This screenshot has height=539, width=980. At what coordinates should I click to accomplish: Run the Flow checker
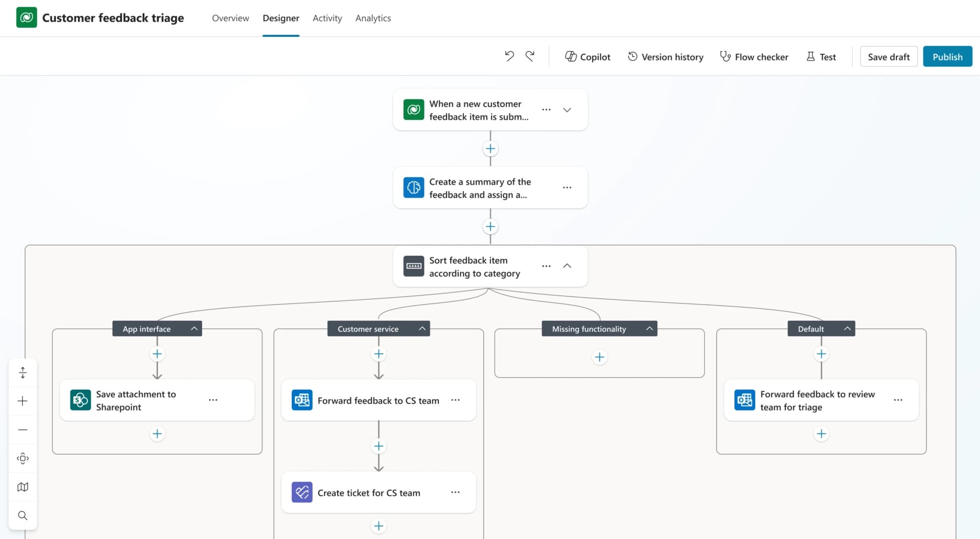click(754, 57)
